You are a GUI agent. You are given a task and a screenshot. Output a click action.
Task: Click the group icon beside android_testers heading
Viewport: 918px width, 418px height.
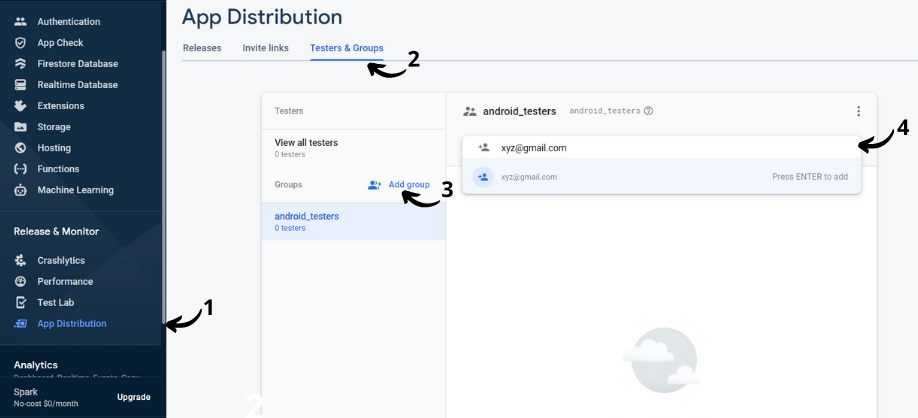[470, 111]
